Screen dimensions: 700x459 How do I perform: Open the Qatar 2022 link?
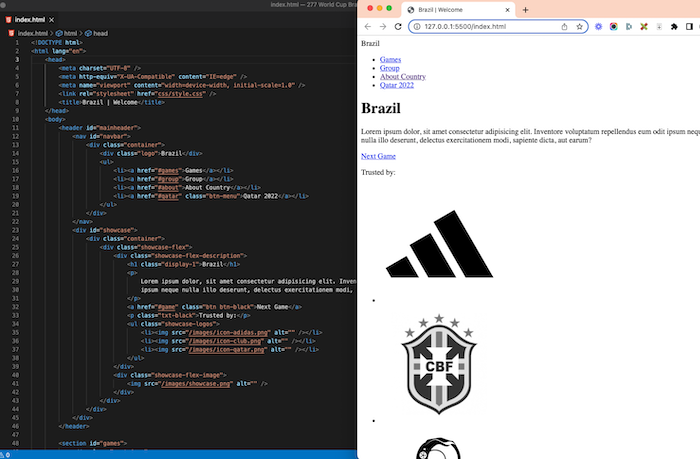tap(396, 85)
